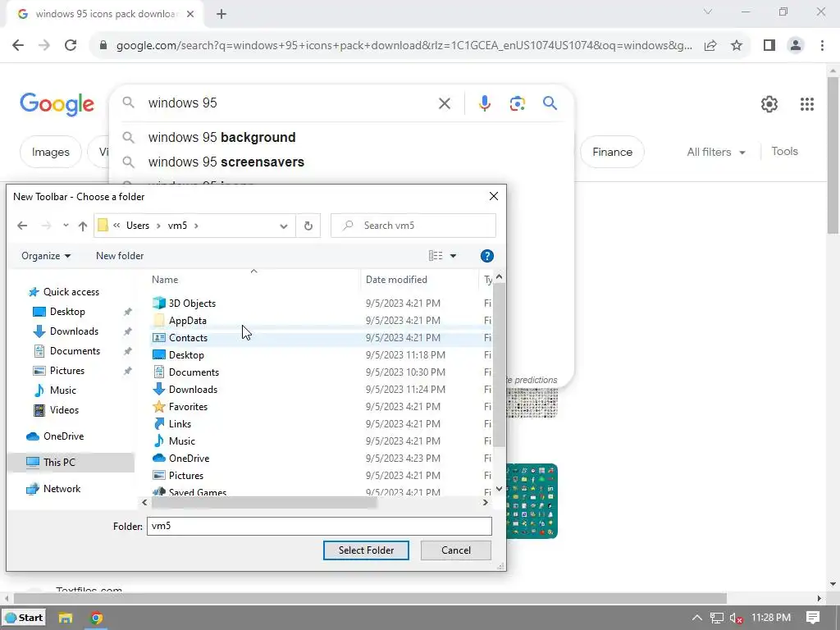Open the Start menu
The height and width of the screenshot is (630, 840).
click(x=24, y=618)
